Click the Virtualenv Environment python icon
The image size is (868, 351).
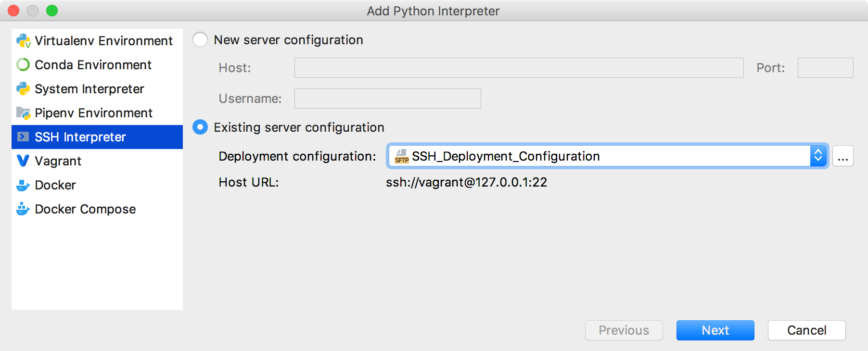[23, 41]
